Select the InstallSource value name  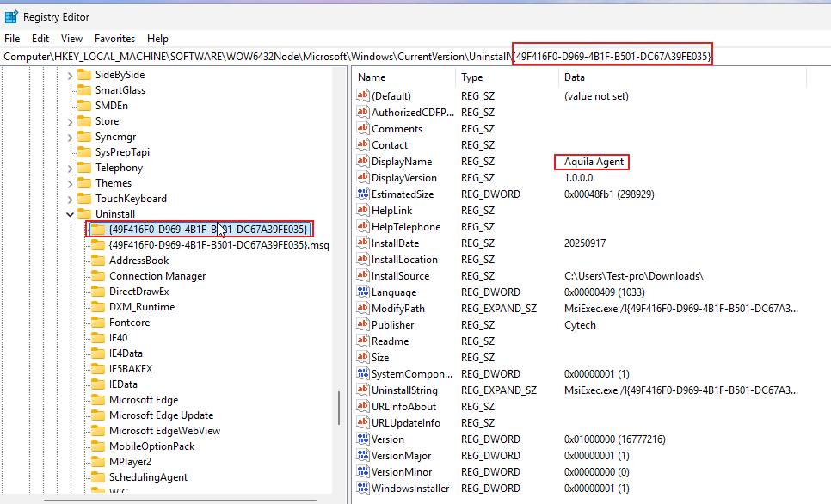pos(400,276)
